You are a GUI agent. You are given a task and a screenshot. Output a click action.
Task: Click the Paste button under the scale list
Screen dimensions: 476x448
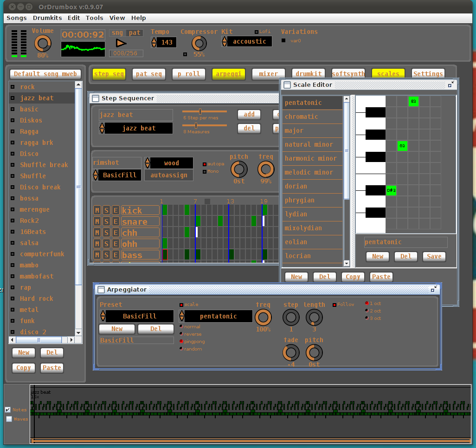coord(381,277)
